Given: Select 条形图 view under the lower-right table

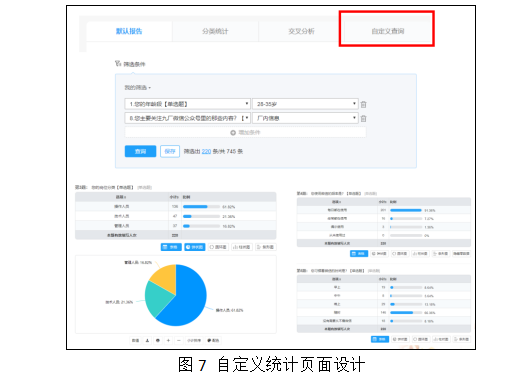Looking at the screenshot, I should coord(461,339).
